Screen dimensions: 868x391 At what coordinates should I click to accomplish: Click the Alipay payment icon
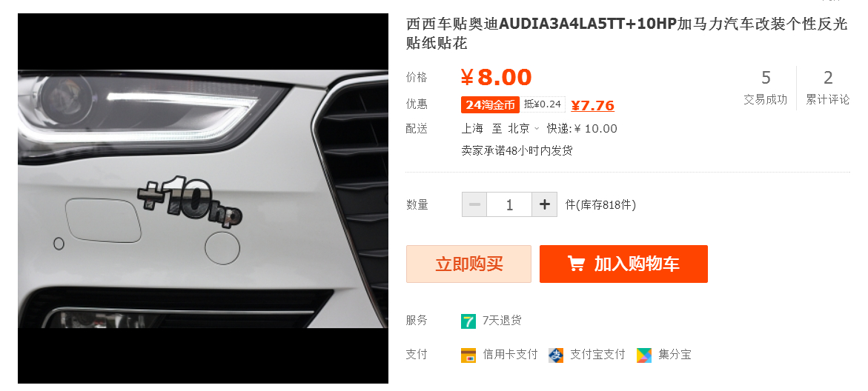pos(556,355)
